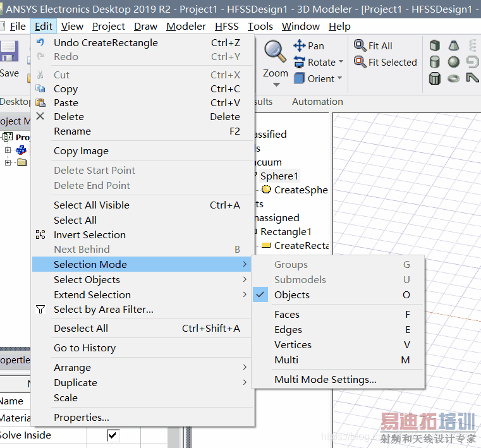The image size is (481, 448).
Task: Click the Fit All icon
Action: pos(360,45)
